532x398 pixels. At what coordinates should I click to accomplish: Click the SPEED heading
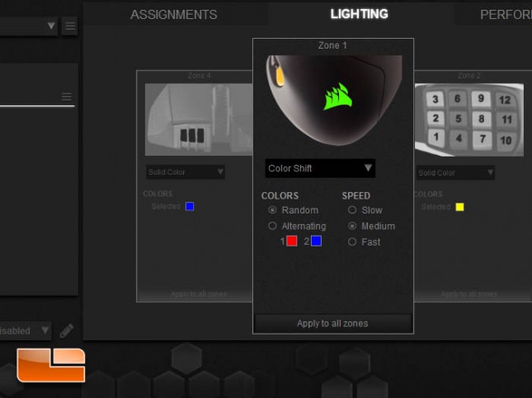pos(356,195)
